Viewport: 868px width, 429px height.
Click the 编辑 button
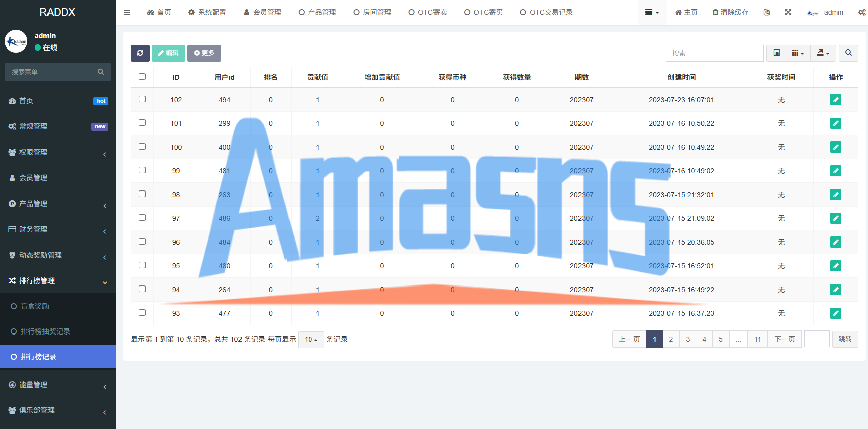pos(168,53)
